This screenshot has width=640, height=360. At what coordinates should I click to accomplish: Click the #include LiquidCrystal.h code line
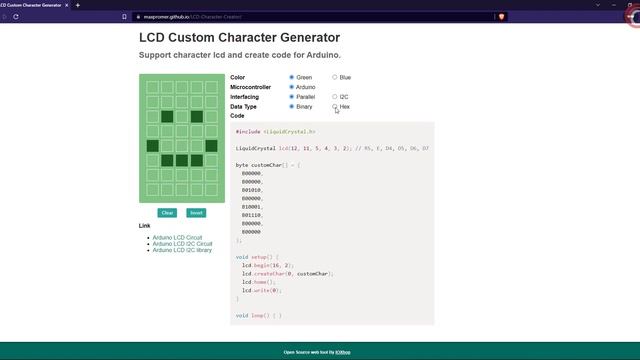276,132
